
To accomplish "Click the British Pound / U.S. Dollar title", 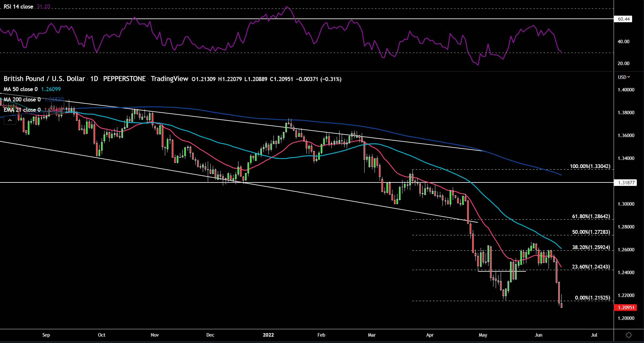I will coord(44,79).
